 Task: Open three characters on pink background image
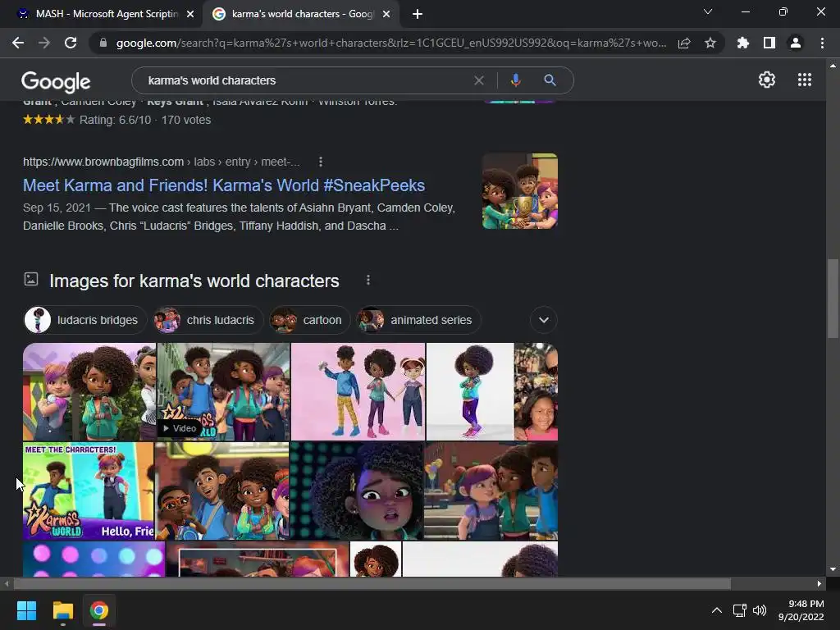[x=358, y=391]
